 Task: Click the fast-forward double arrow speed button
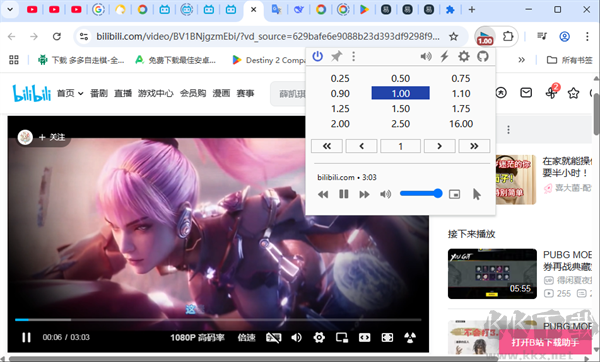tap(474, 146)
